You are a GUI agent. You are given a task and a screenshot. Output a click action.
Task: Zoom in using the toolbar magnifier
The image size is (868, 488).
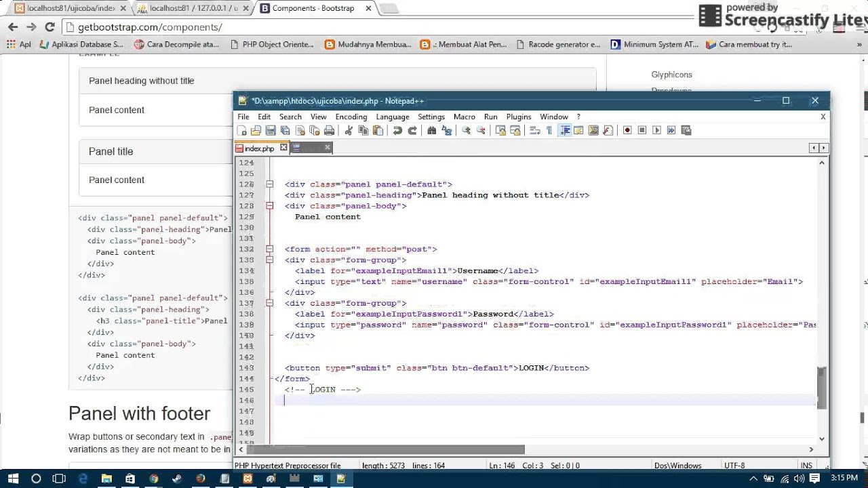point(466,130)
